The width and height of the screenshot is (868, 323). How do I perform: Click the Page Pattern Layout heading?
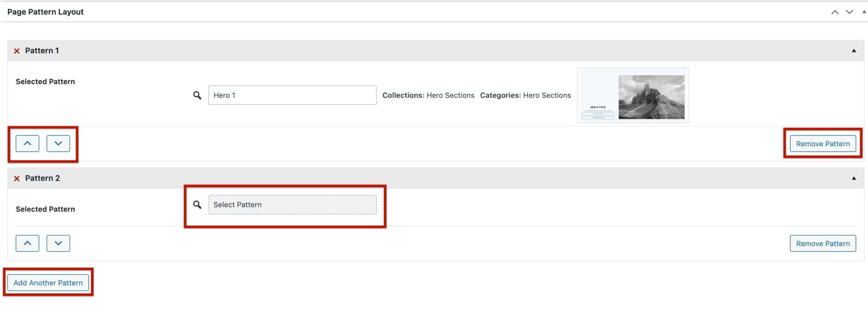pos(45,12)
